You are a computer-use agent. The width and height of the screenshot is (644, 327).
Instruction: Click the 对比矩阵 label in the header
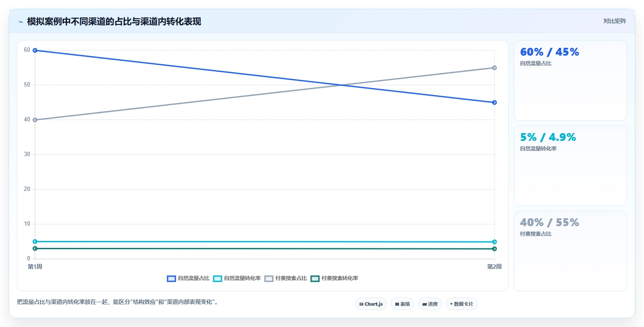tap(614, 21)
